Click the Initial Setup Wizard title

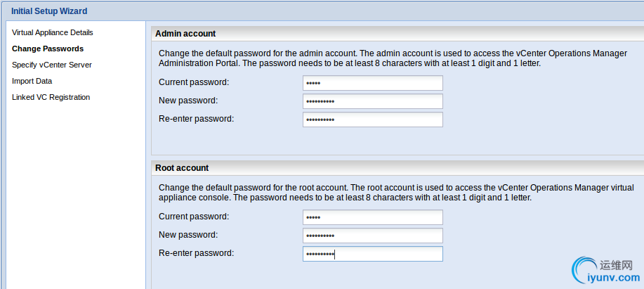(49, 11)
